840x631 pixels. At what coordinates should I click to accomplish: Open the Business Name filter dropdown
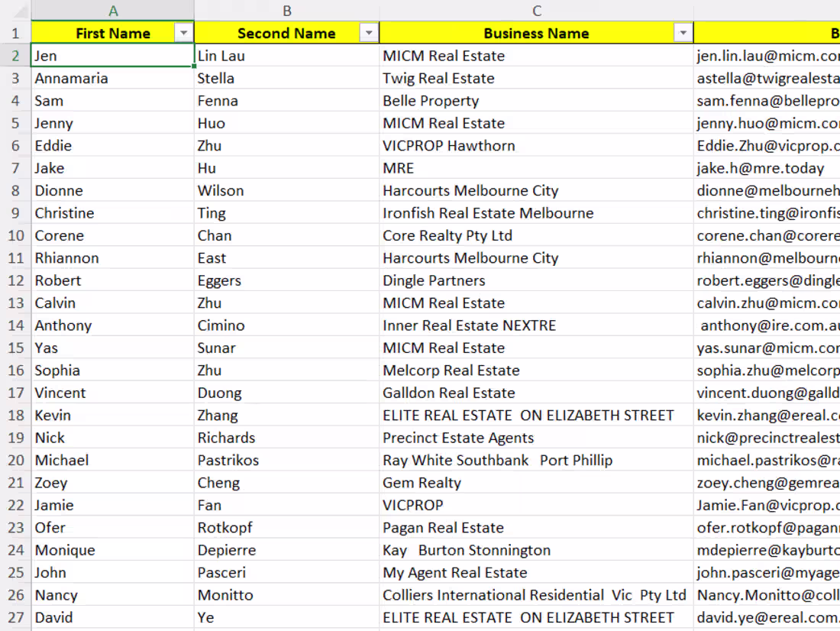683,34
